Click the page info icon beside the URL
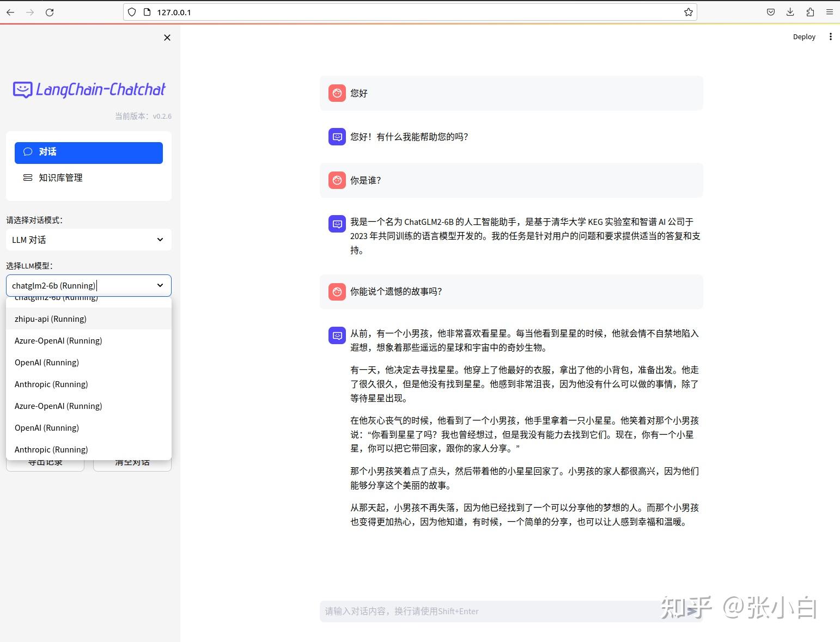Screen dimensions: 840x642 point(147,12)
